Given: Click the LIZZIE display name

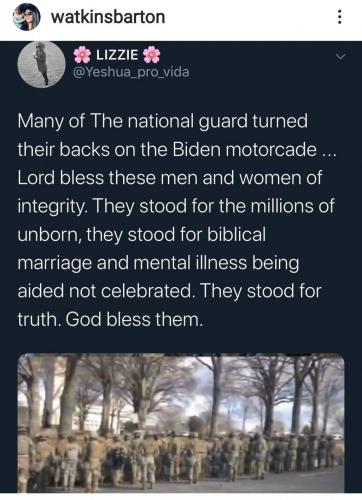Looking at the screenshot, I should [117, 55].
